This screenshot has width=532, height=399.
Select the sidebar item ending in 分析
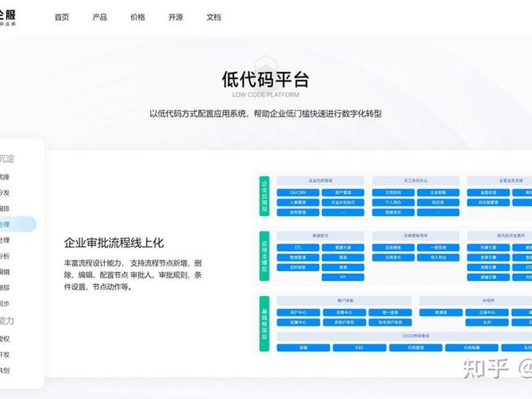5,256
